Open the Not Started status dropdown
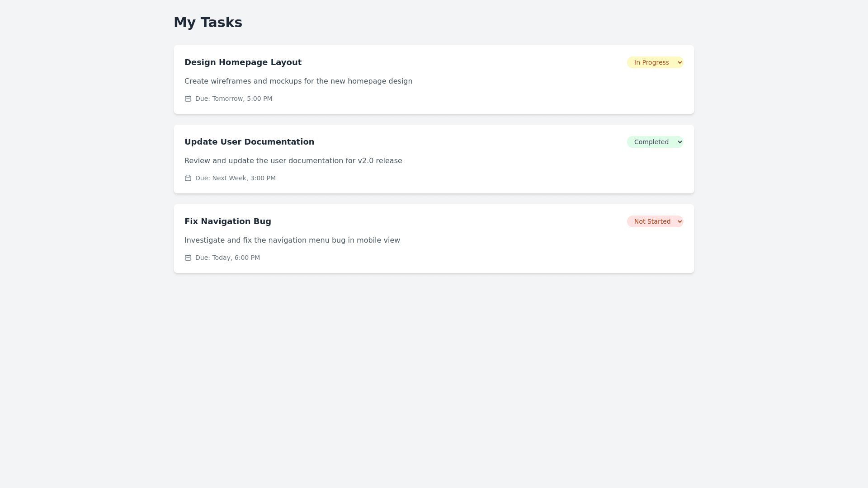This screenshot has height=488, width=868. click(652, 221)
